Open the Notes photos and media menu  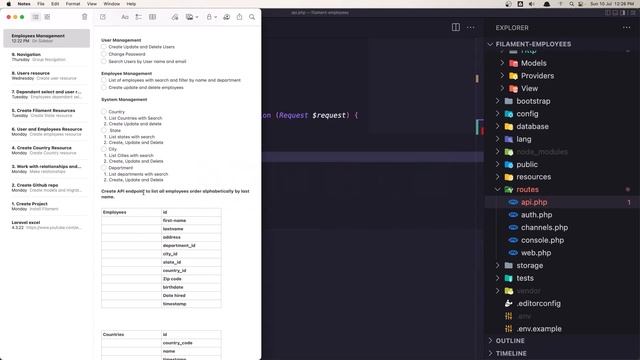[x=191, y=17]
